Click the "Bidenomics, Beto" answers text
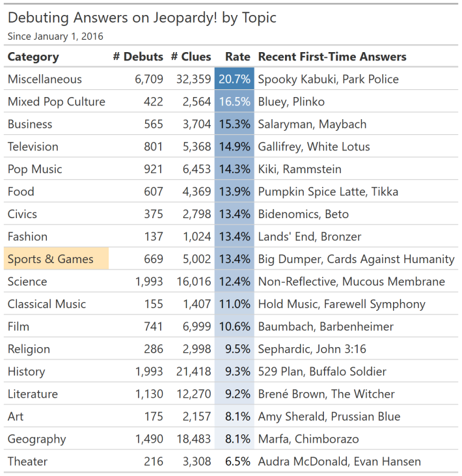The width and height of the screenshot is (462, 476). pyautogui.click(x=303, y=214)
